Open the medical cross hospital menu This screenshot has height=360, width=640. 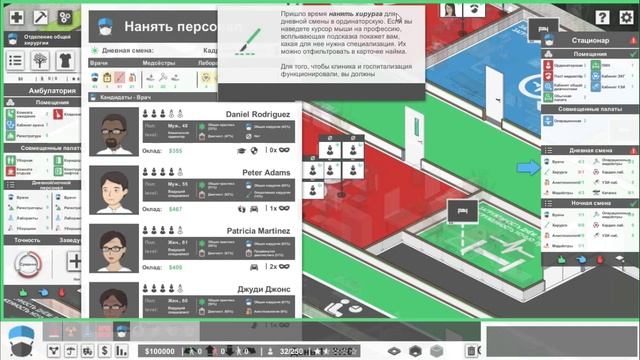(17, 17)
